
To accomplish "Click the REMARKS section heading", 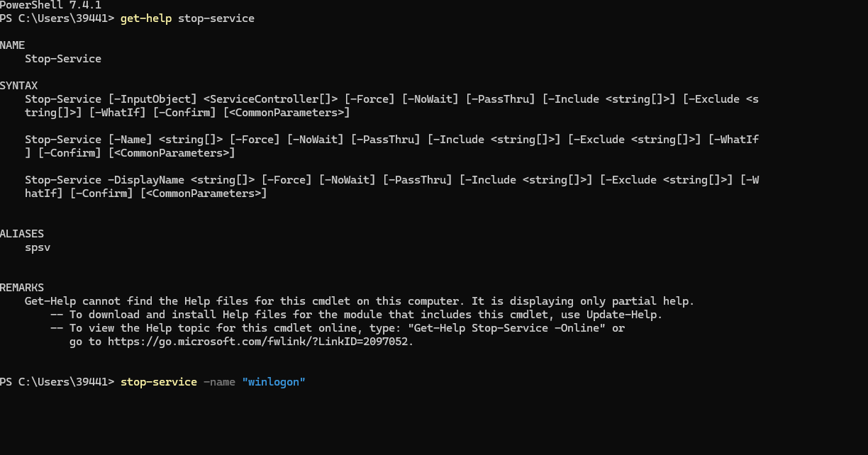I will click(x=22, y=288).
